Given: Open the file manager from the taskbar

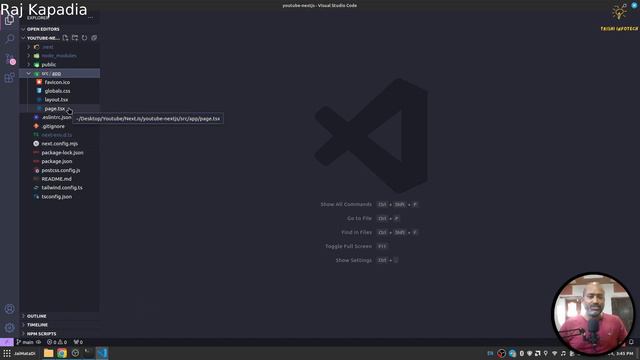Looking at the screenshot, I should pyautogui.click(x=49, y=353).
